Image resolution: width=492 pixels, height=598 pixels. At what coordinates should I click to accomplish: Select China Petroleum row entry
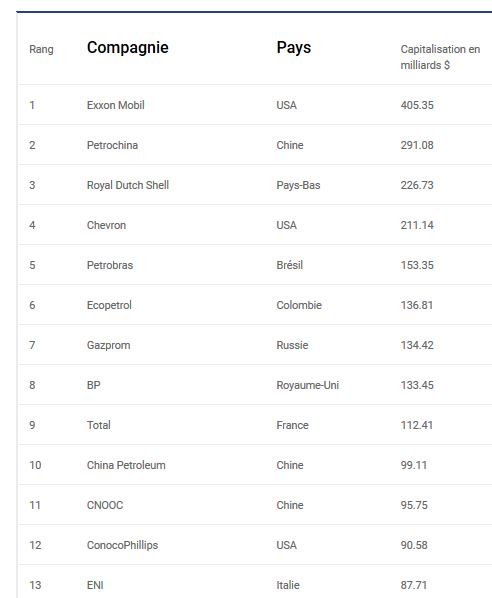126,465
